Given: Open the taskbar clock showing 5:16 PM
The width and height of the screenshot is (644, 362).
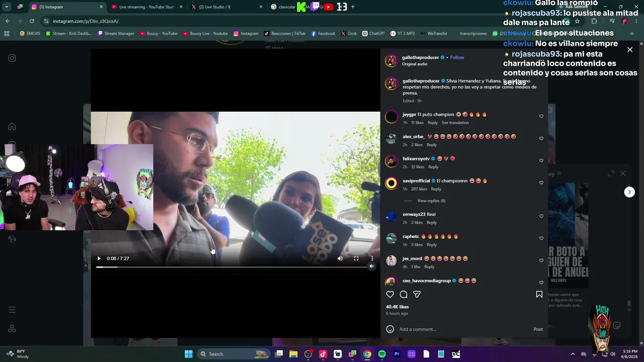Looking at the screenshot, I should tap(630, 354).
